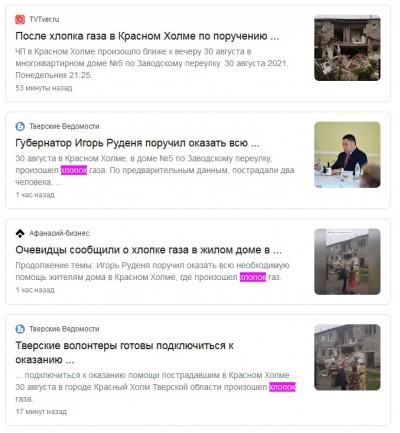Click the '17 минут назад' timestamp
The image size is (400, 433).
click(41, 412)
